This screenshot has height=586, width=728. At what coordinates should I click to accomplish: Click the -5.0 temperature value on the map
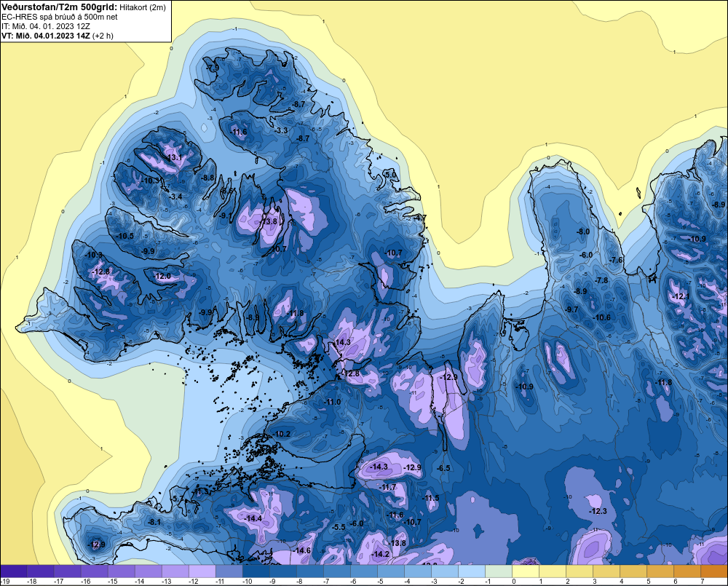tap(390, 175)
